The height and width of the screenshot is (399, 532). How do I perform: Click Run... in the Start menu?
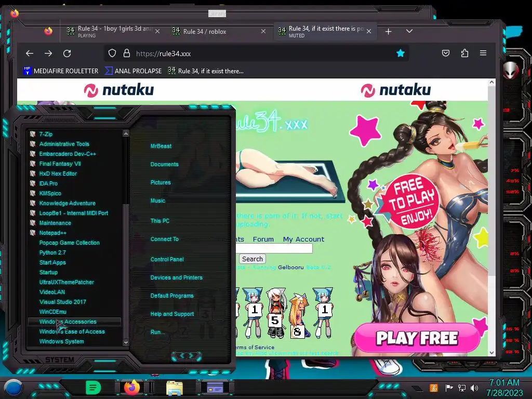click(x=158, y=332)
